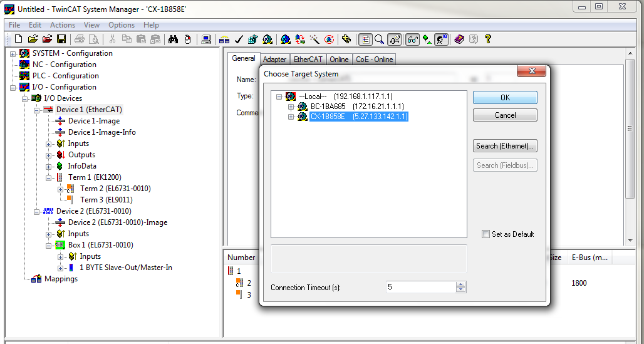Click the pressed list-view toolbar icon
Viewport: 644px width, 344px height.
365,39
